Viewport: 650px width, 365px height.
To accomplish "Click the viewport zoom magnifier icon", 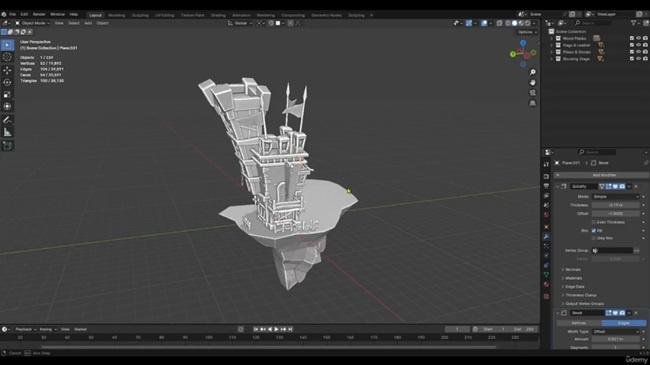I will pyautogui.click(x=533, y=73).
